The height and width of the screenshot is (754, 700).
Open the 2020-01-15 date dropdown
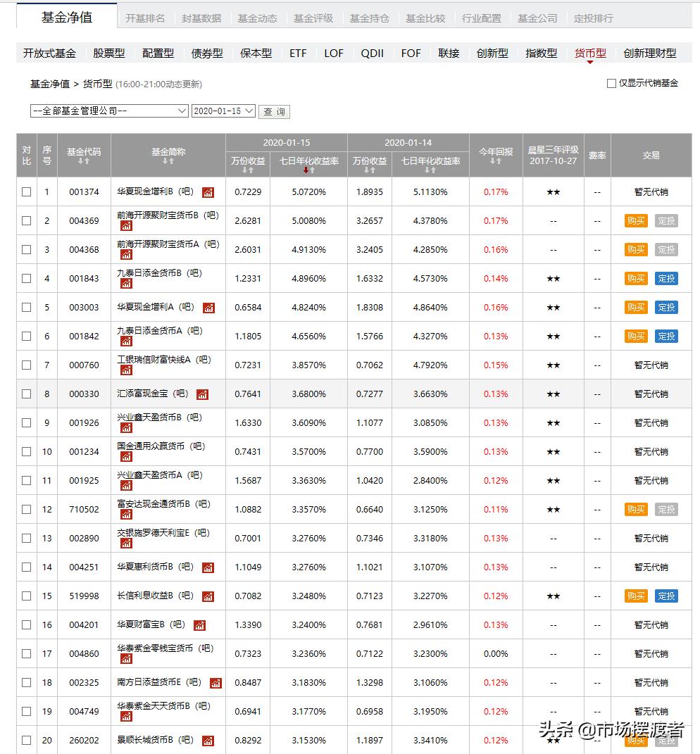(x=223, y=111)
